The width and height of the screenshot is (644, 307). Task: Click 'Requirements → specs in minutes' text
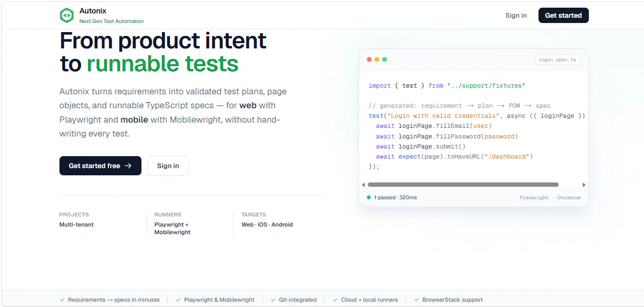coord(114,300)
